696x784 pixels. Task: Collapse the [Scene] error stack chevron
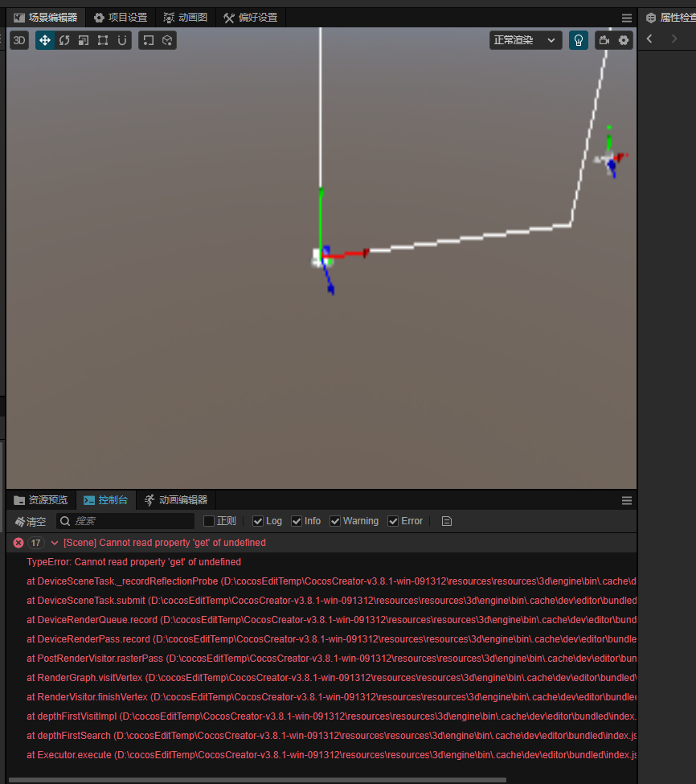[x=55, y=543]
